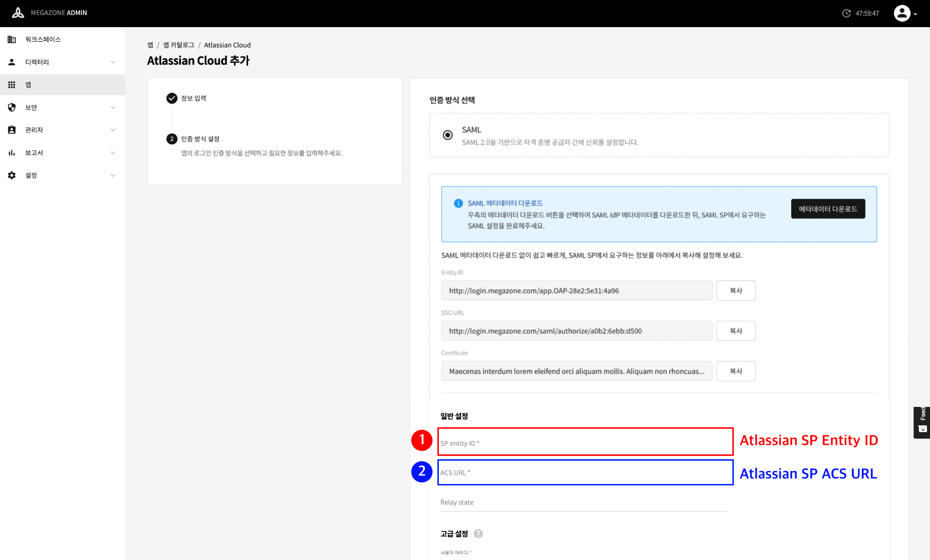Image resolution: width=930 pixels, height=560 pixels.
Task: Click the administrator badge icon
Action: 12,130
